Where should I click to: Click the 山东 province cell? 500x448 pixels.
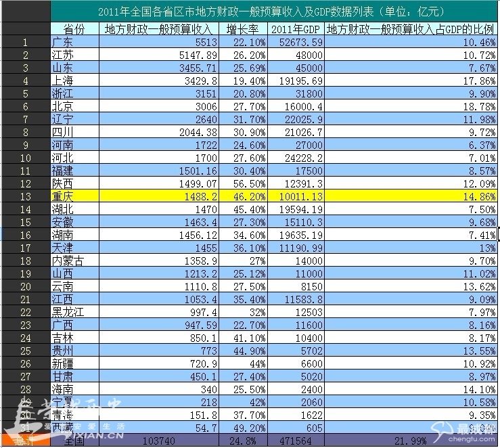click(75, 68)
